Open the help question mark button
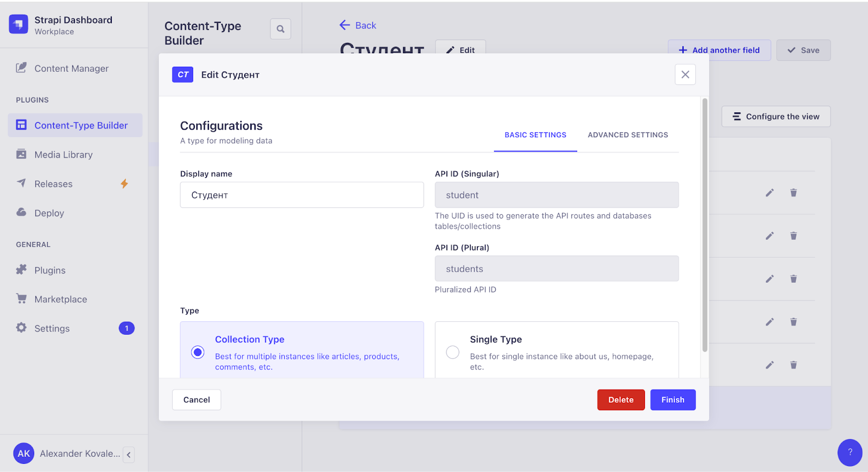Viewport: 868px width, 472px height. (850, 452)
